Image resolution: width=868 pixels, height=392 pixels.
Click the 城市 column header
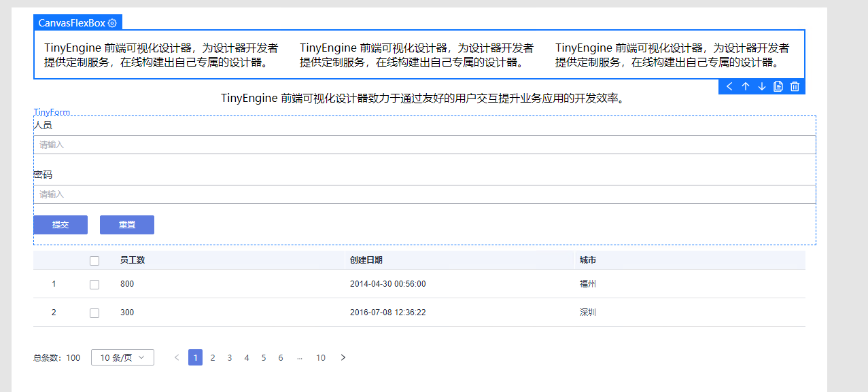(x=588, y=260)
